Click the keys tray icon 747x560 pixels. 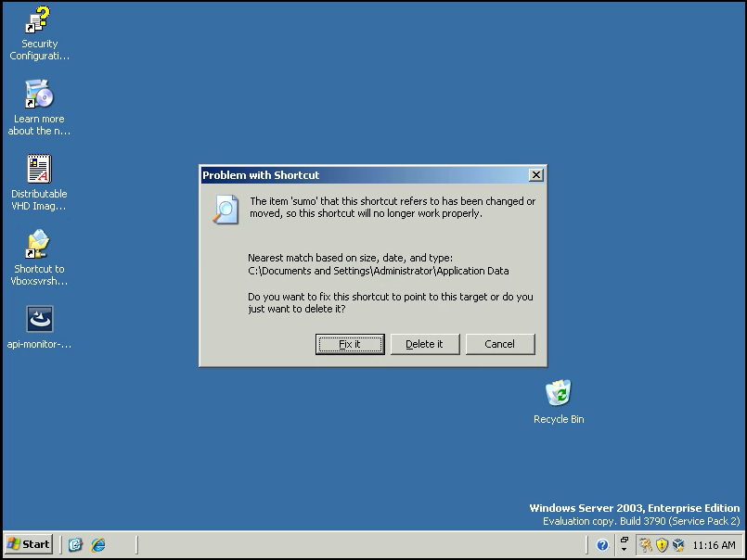(645, 545)
